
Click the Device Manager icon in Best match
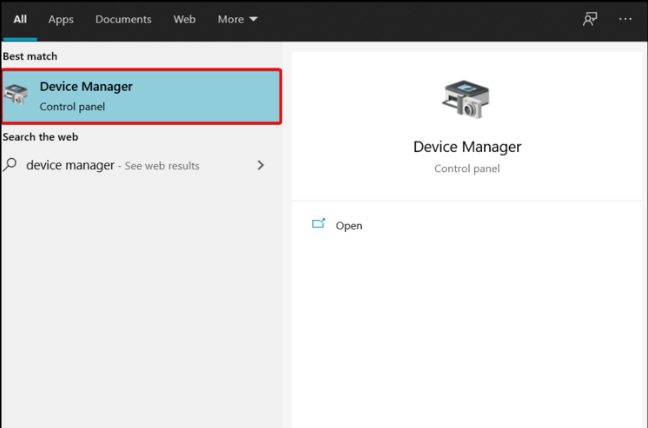(x=17, y=96)
